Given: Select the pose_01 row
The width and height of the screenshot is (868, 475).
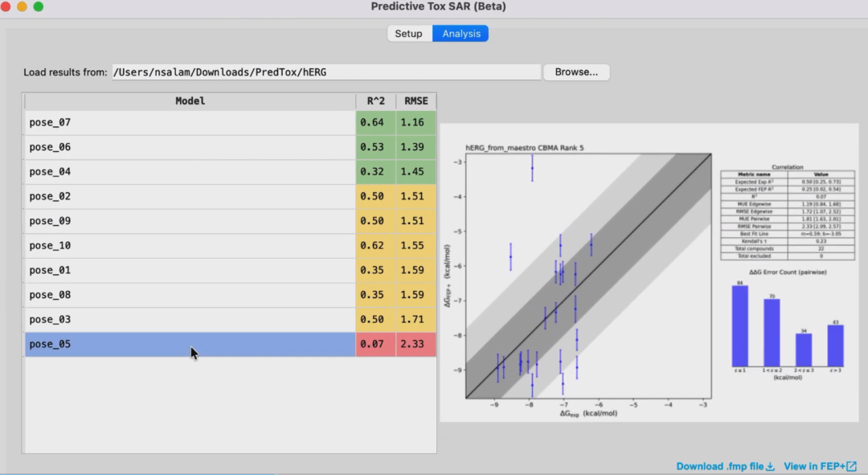Looking at the screenshot, I should point(231,270).
